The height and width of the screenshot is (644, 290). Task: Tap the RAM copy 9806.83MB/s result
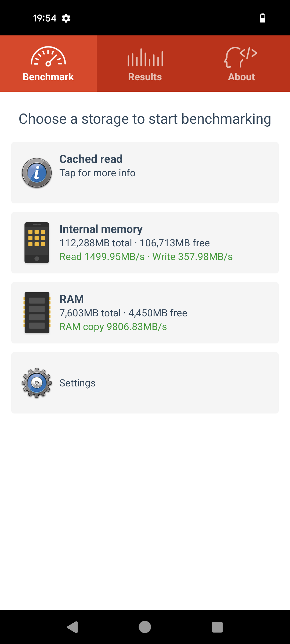tap(113, 327)
